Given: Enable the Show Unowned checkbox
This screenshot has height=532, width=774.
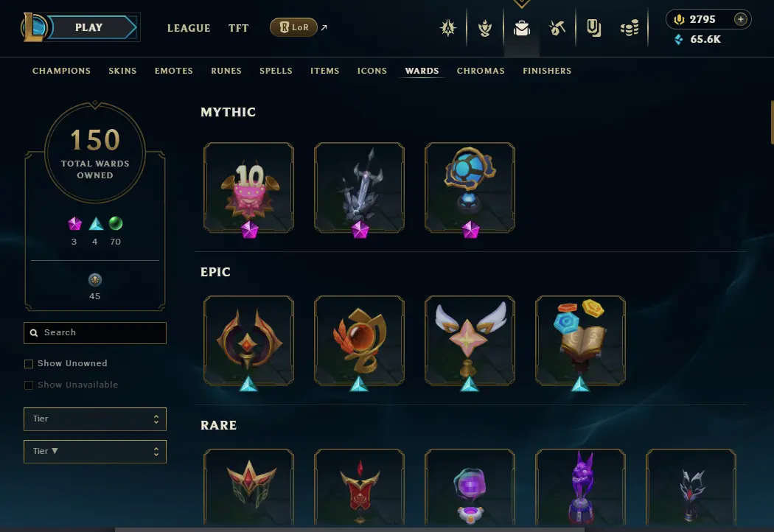Looking at the screenshot, I should pos(29,364).
